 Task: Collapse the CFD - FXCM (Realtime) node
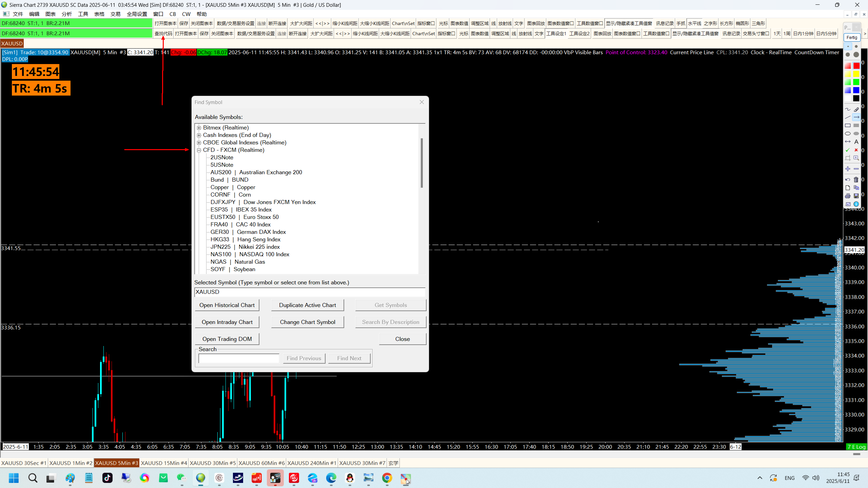tap(199, 150)
